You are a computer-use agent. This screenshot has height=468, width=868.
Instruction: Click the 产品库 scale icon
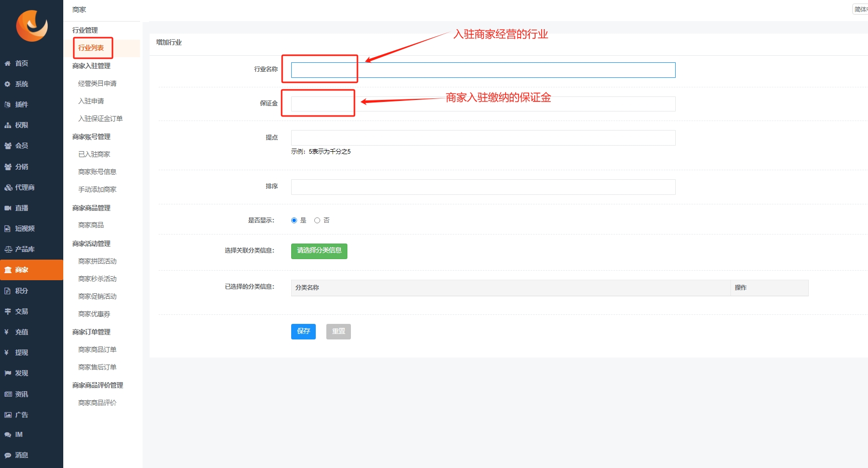tap(8, 249)
